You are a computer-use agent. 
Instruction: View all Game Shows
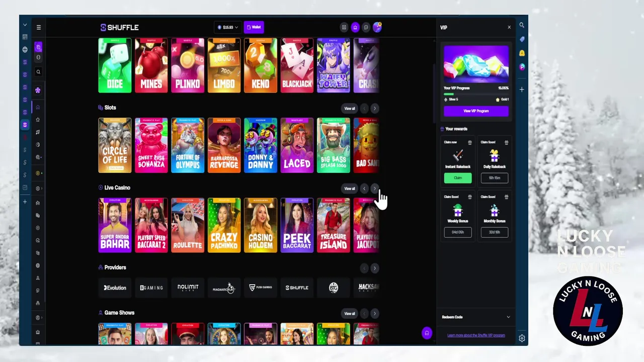tap(350, 314)
